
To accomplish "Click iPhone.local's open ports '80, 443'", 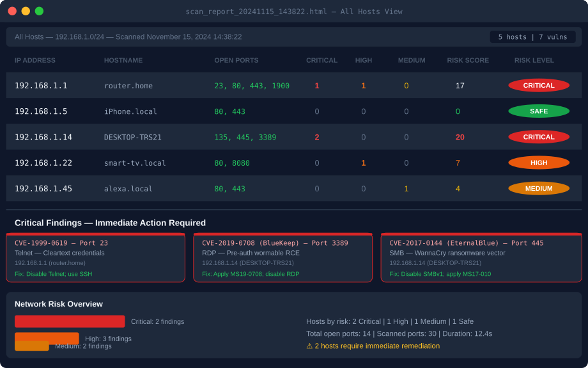I will point(230,111).
